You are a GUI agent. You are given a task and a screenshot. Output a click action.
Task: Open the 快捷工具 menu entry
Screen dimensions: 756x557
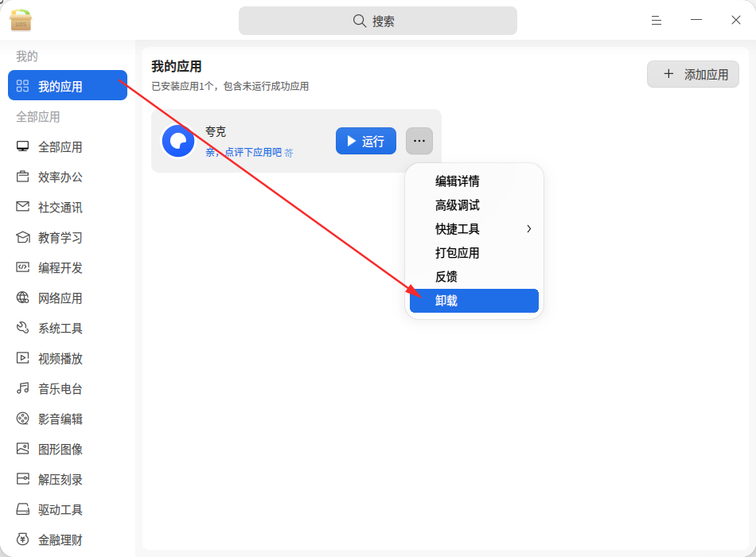[474, 228]
